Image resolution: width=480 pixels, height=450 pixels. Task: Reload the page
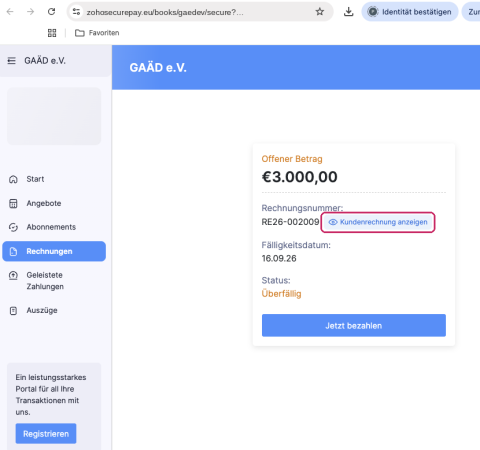(51, 12)
